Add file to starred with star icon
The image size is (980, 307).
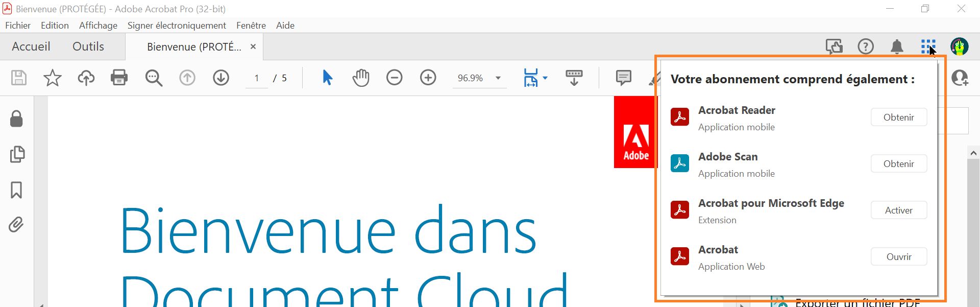click(x=52, y=78)
